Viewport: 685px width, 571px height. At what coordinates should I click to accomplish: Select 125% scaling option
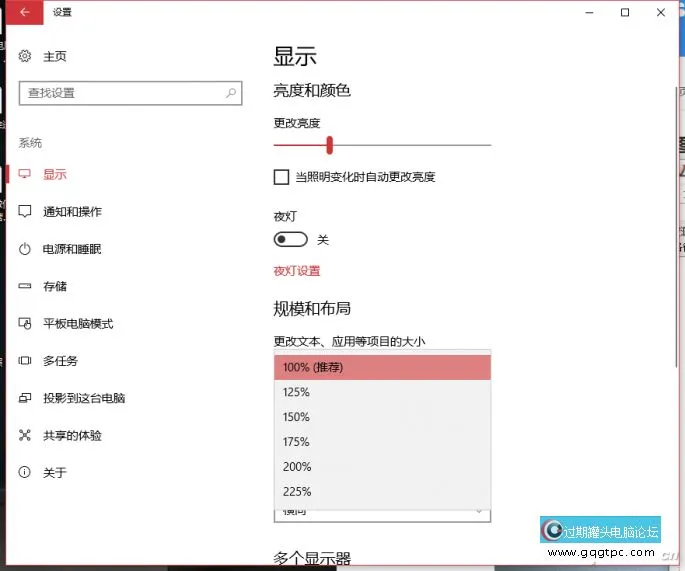[x=382, y=392]
